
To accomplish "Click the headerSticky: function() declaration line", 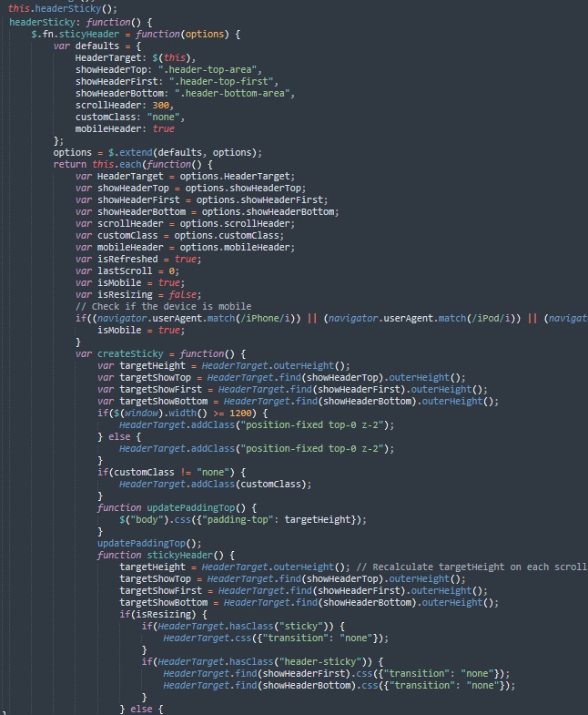I will 80,22.
